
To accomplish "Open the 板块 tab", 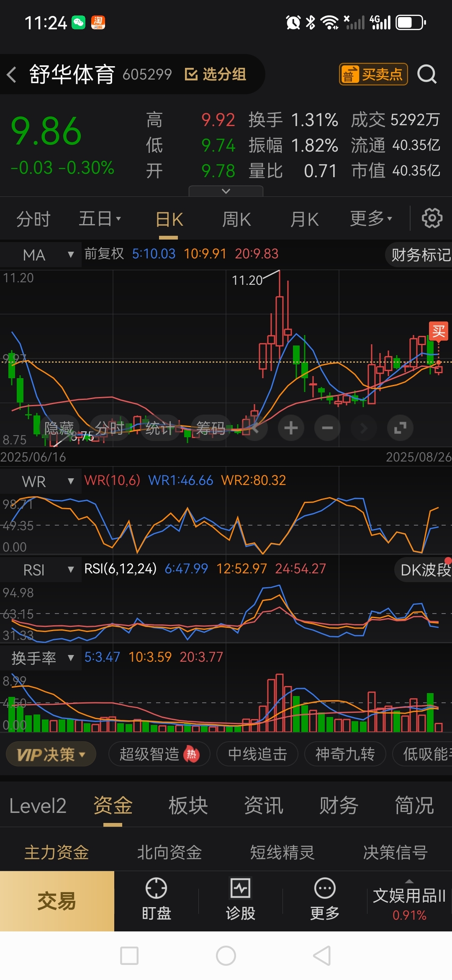I will (188, 806).
